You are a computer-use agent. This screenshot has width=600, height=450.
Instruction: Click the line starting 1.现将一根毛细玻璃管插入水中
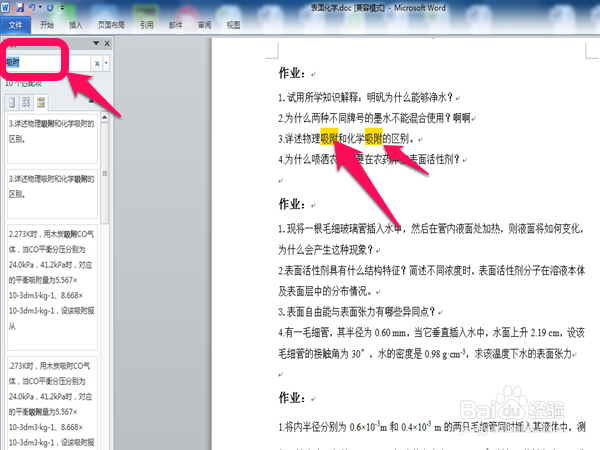[x=431, y=228]
